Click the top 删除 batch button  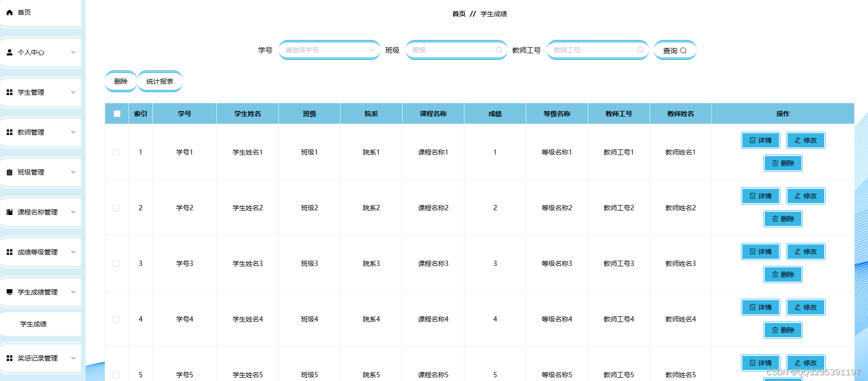[x=121, y=81]
